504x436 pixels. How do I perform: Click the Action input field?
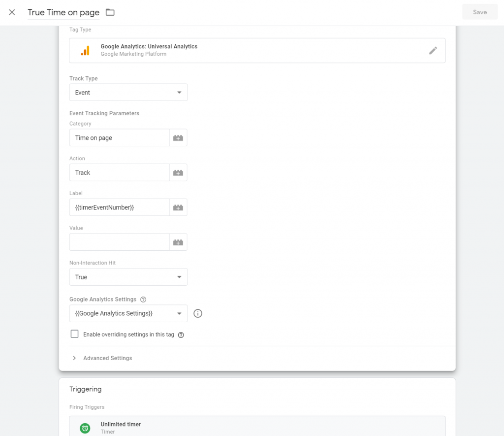(x=119, y=172)
